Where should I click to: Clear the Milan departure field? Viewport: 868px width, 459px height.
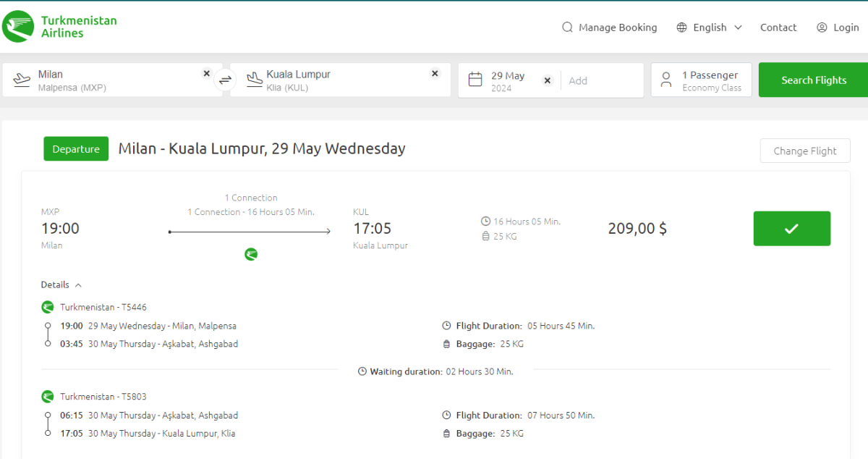point(206,74)
